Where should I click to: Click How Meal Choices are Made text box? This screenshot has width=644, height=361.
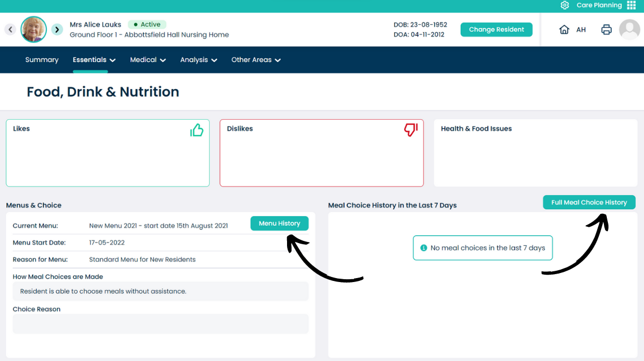click(161, 291)
